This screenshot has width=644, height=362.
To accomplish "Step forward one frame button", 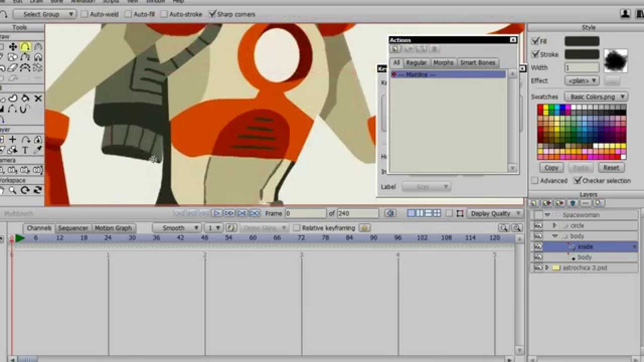I will [x=229, y=213].
